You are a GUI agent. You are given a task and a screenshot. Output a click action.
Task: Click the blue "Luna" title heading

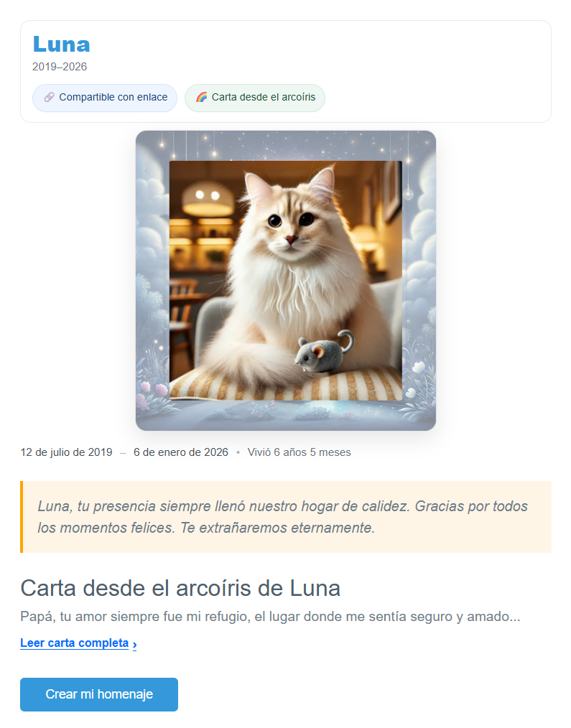[x=61, y=45]
